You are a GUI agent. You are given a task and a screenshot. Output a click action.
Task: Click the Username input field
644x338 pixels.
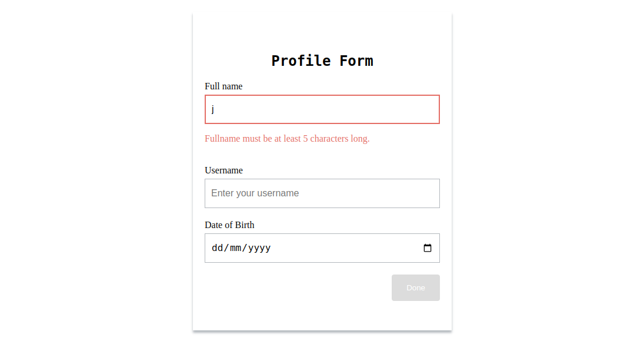pyautogui.click(x=322, y=193)
